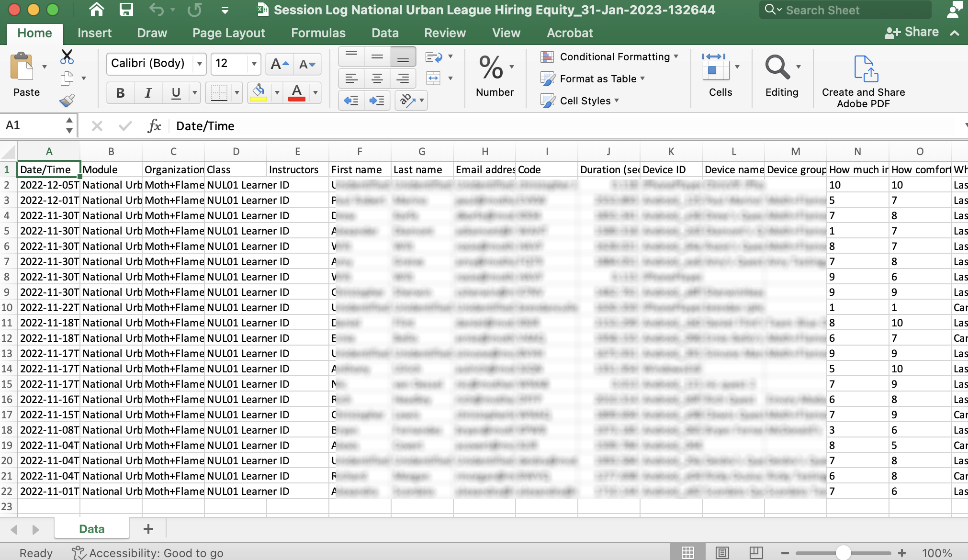
Task: Open the Formulas ribbon tab
Action: tap(318, 33)
